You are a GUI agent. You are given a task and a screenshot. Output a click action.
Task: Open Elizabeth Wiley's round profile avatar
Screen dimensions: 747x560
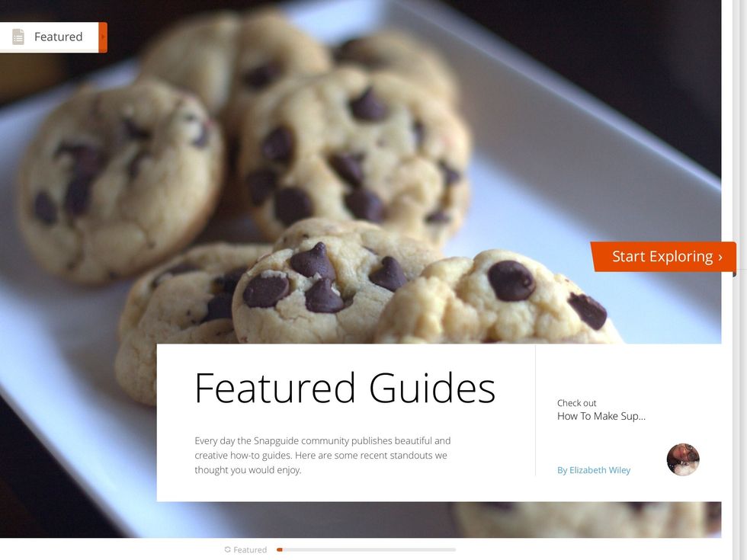point(683,459)
